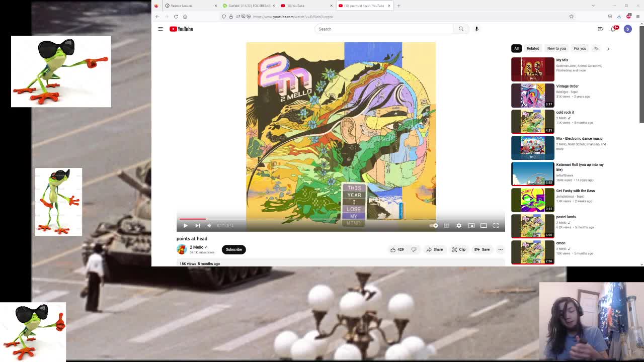Open the Pocket save icon
This screenshot has width=644, height=362.
(610, 17)
